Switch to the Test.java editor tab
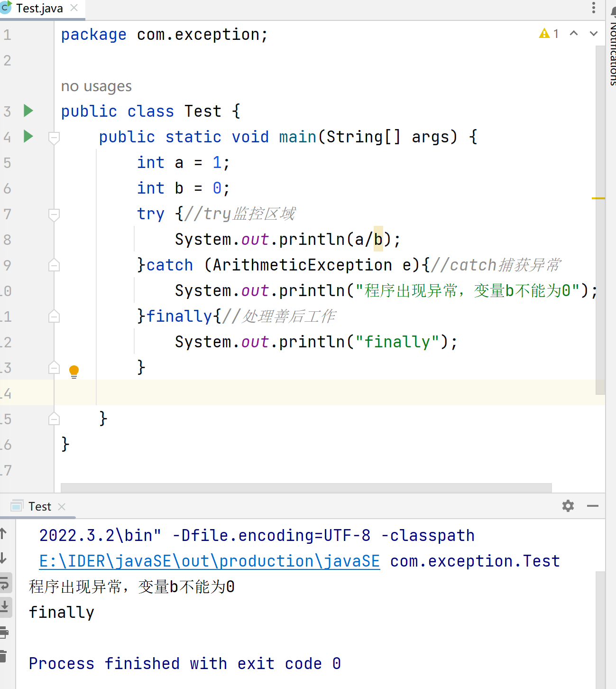Viewport: 616px width, 689px height. (39, 9)
